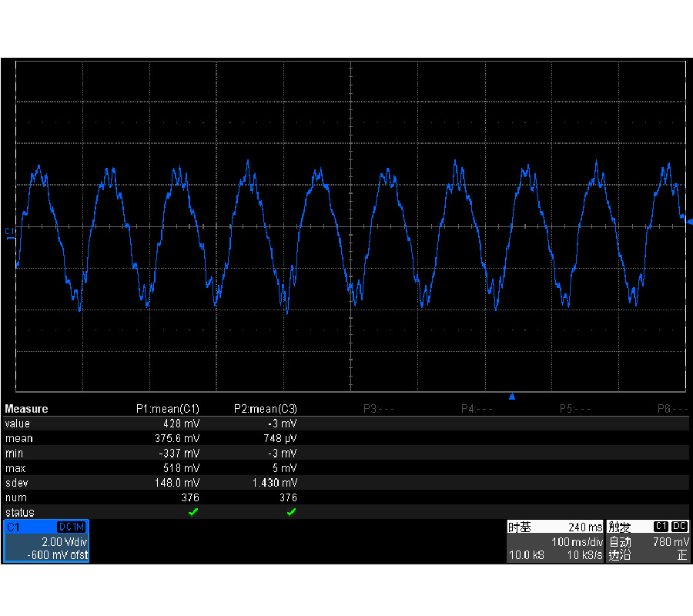
Task: Click the DC coupling badge in trigger box
Action: tap(679, 527)
